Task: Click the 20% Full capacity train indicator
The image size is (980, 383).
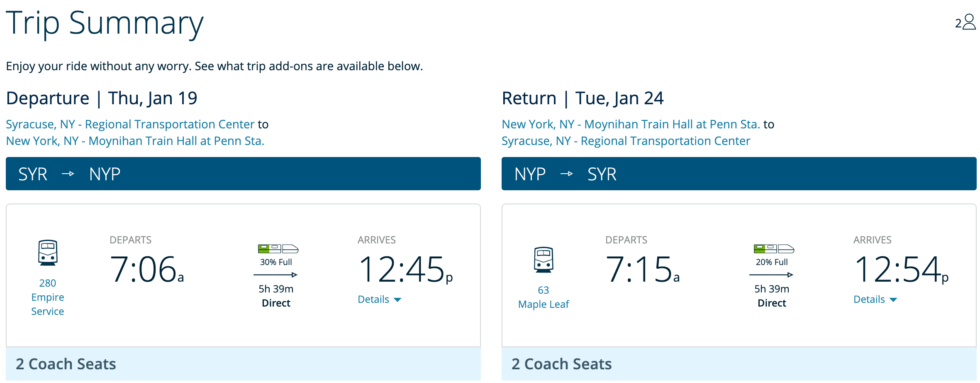Action: pos(774,249)
